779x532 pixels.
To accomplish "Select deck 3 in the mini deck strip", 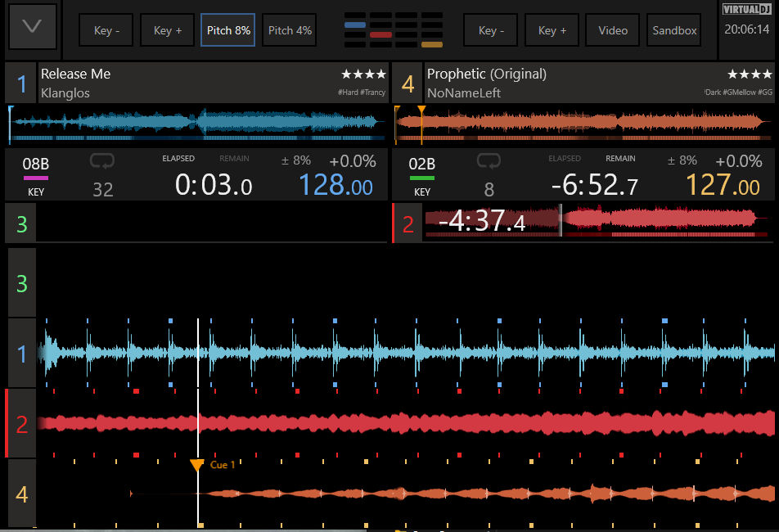I will 21,224.
